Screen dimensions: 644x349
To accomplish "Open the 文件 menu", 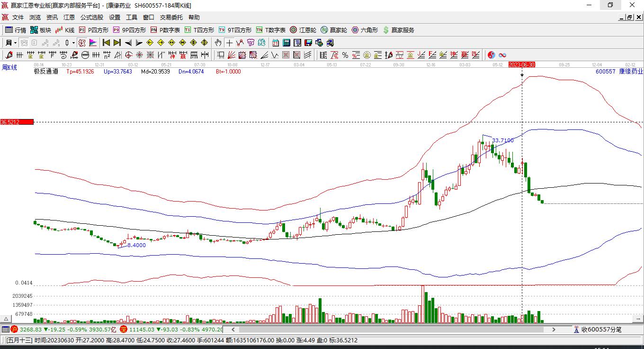I will point(18,18).
